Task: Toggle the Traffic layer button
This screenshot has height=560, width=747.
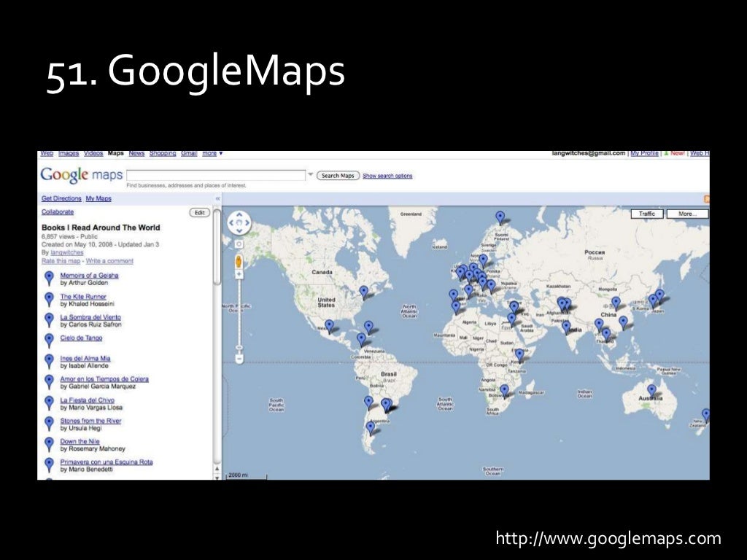Action: tap(647, 214)
